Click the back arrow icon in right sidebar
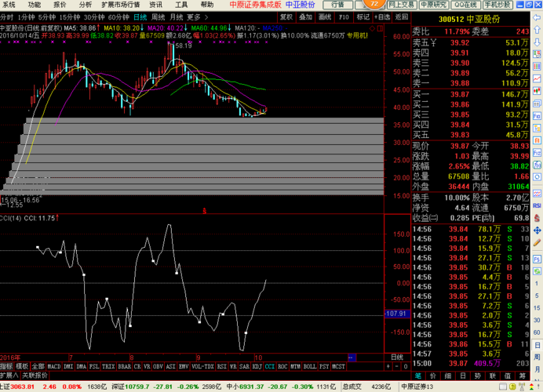Image resolution: width=543 pixels, height=392 pixels. [x=537, y=17]
